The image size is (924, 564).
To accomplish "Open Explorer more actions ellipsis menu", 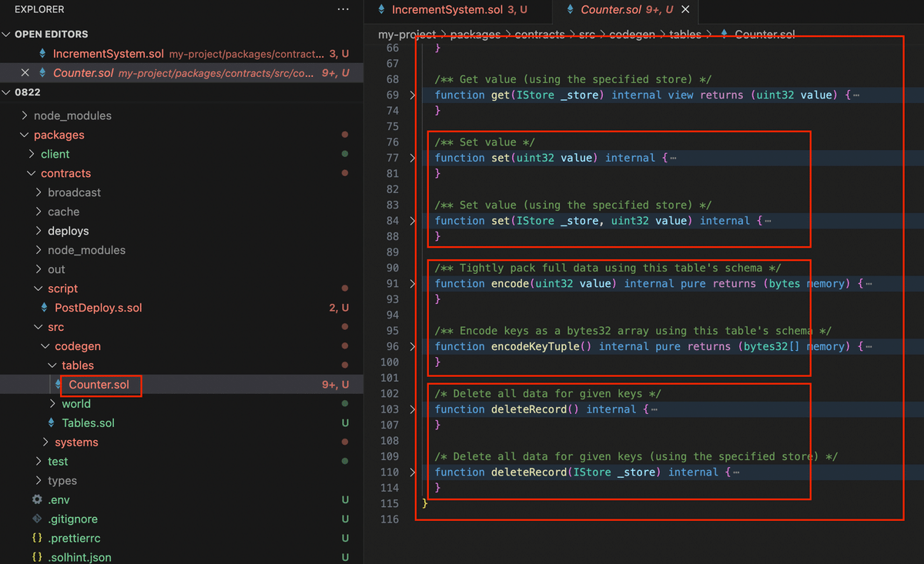I will pyautogui.click(x=343, y=9).
